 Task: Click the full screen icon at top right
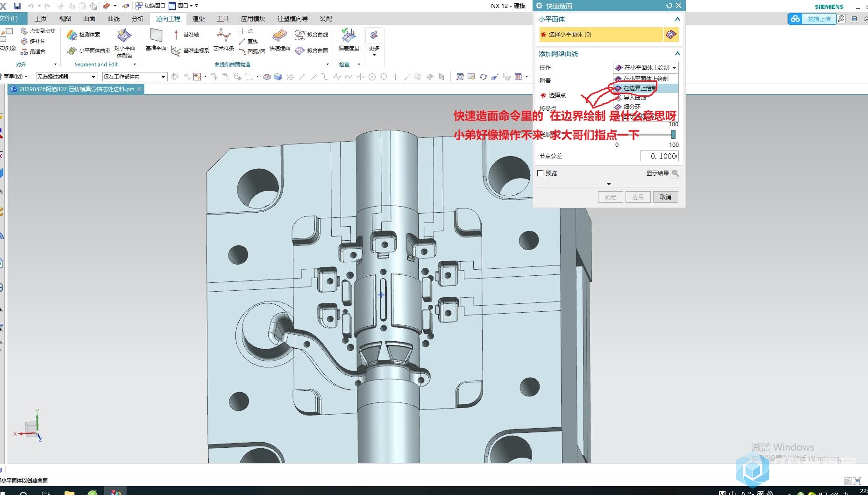point(854,19)
